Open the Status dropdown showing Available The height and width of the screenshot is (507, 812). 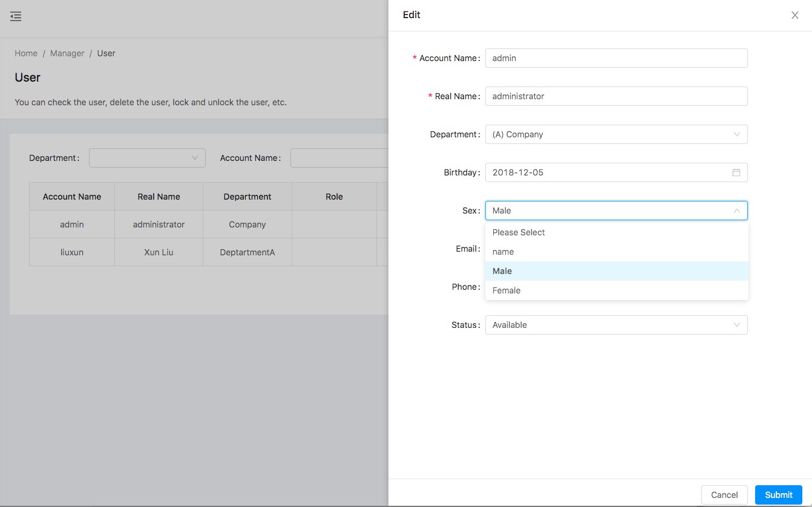617,325
